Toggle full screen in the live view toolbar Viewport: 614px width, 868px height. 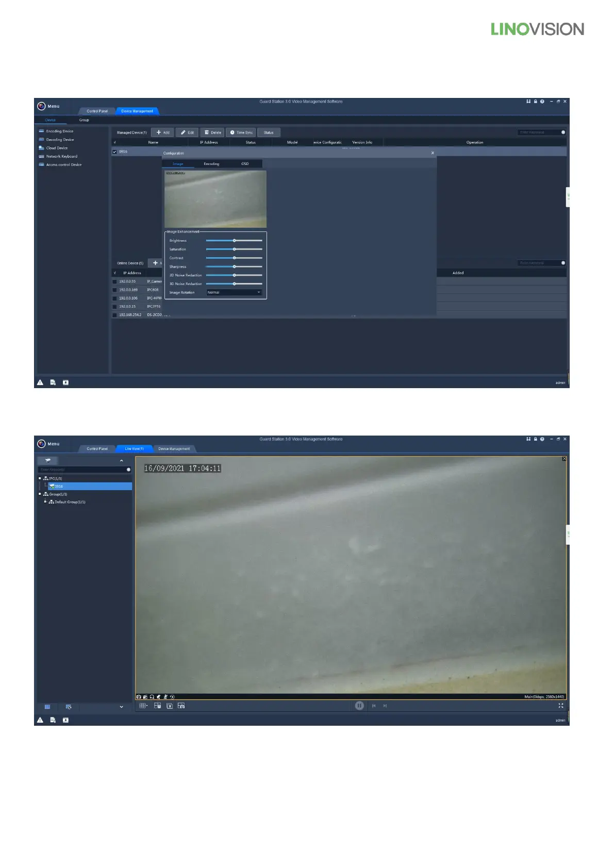point(561,706)
